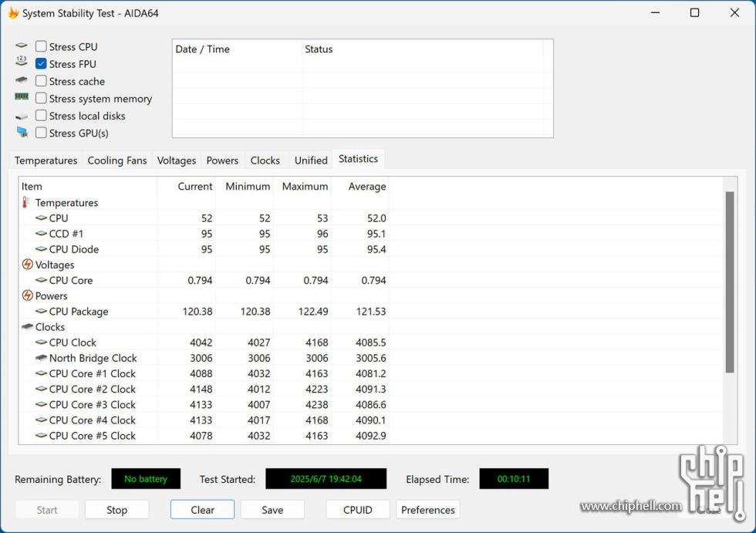The height and width of the screenshot is (533, 756).
Task: Click the 123 icon beside Stress FPU
Action: coord(22,61)
